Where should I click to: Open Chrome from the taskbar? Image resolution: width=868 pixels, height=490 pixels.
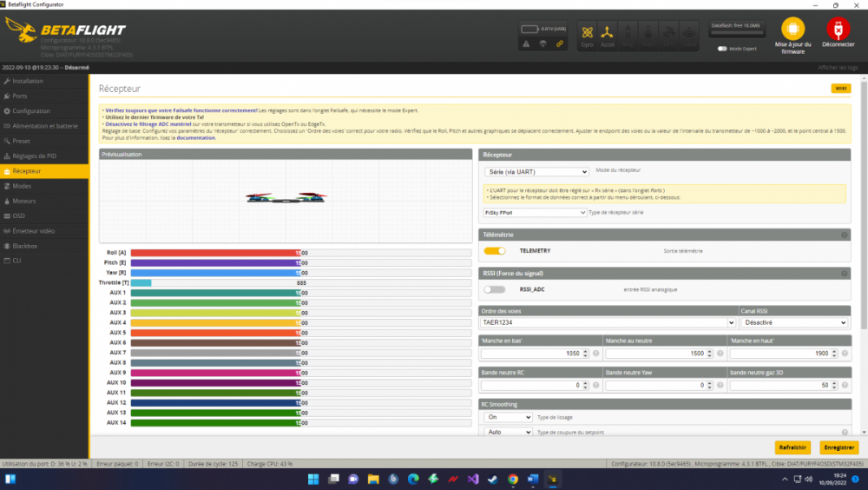point(513,479)
